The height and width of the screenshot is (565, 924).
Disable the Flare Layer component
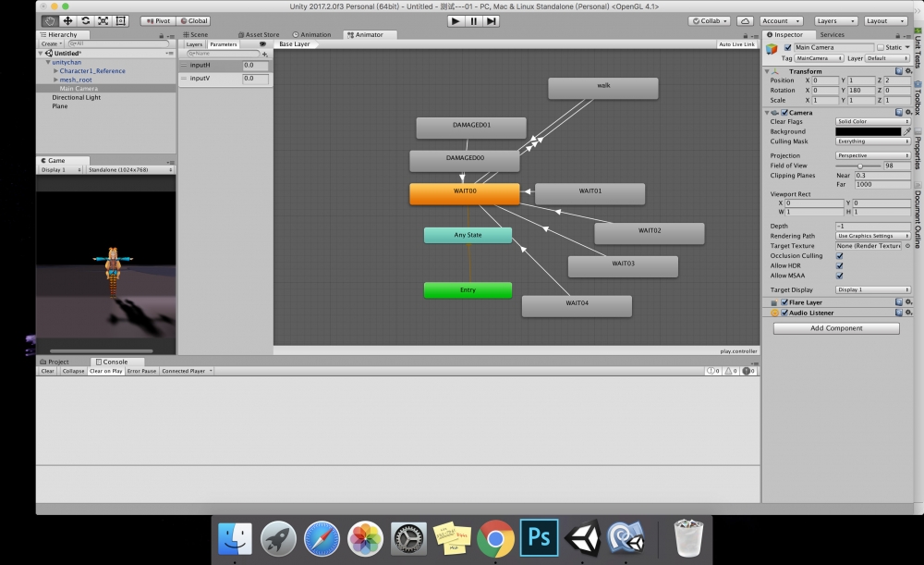click(784, 302)
